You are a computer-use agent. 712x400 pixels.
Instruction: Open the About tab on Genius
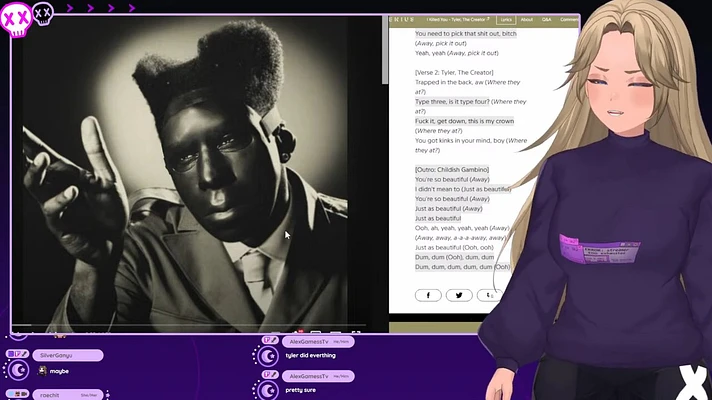[x=527, y=20]
